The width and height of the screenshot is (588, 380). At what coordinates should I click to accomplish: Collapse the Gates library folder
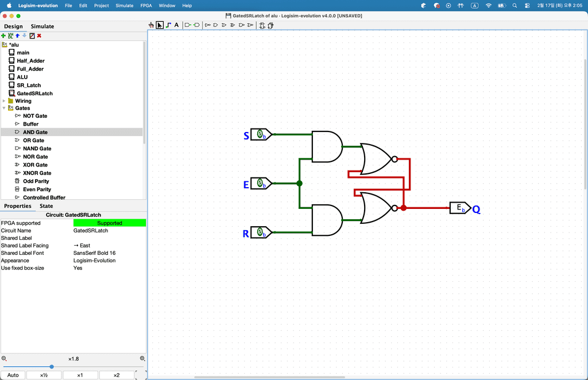pyautogui.click(x=4, y=108)
